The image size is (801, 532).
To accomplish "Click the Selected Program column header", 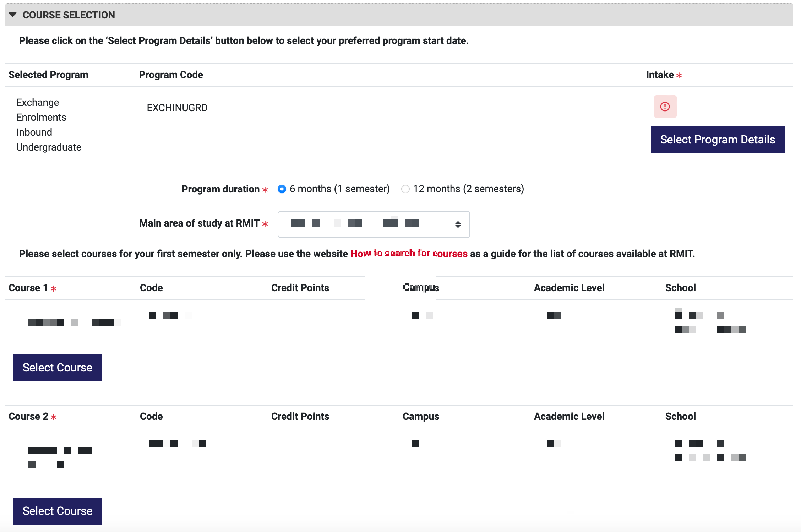I will pyautogui.click(x=48, y=75).
